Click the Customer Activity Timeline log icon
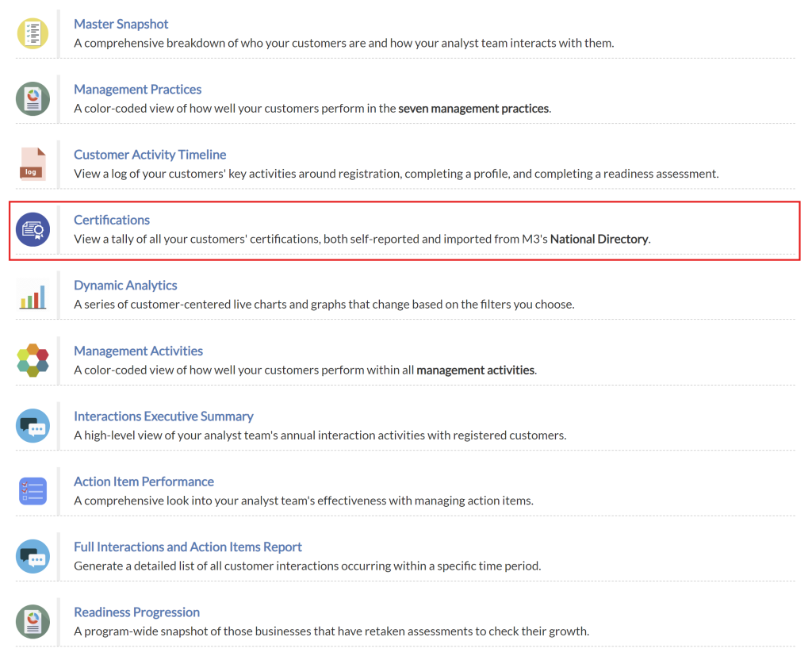812x660 pixels. [x=33, y=164]
